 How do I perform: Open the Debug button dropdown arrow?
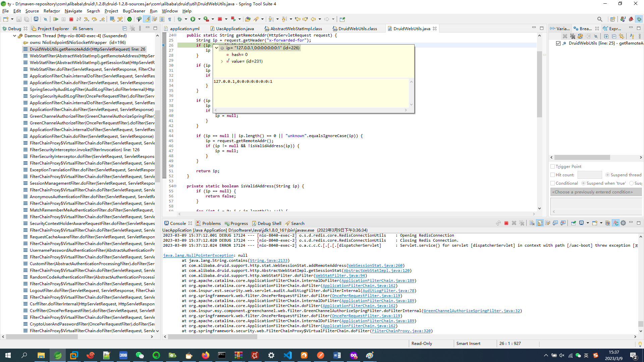[x=185, y=19]
